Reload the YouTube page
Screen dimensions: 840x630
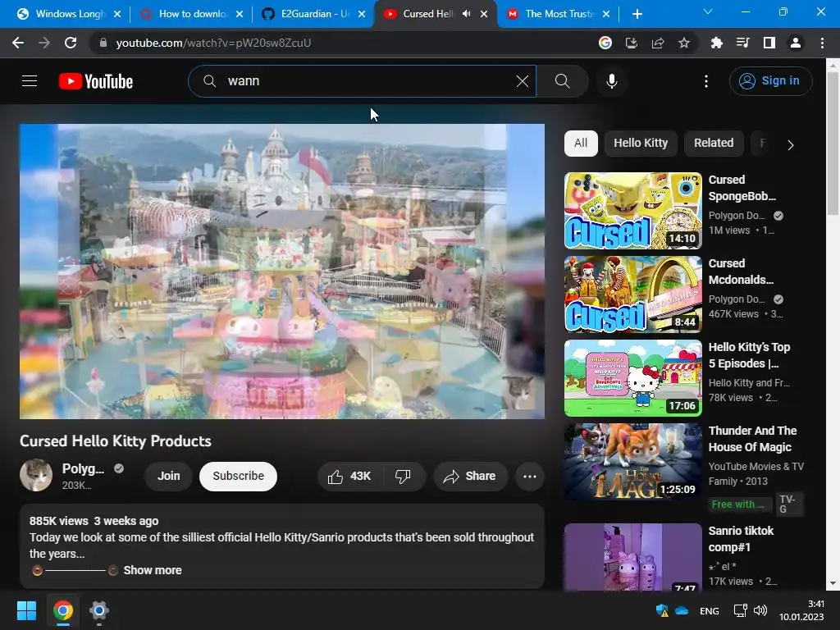tap(71, 43)
